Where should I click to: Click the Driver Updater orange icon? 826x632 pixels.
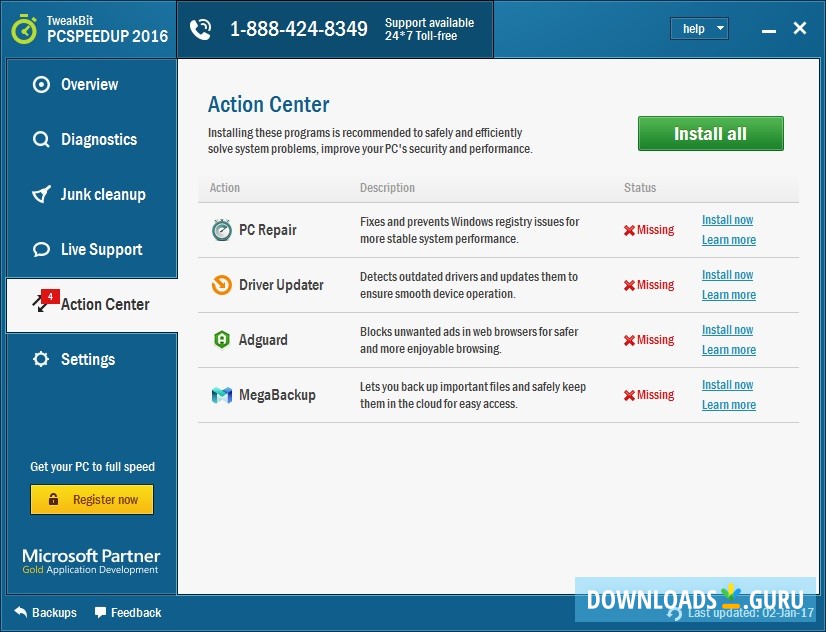coord(222,285)
